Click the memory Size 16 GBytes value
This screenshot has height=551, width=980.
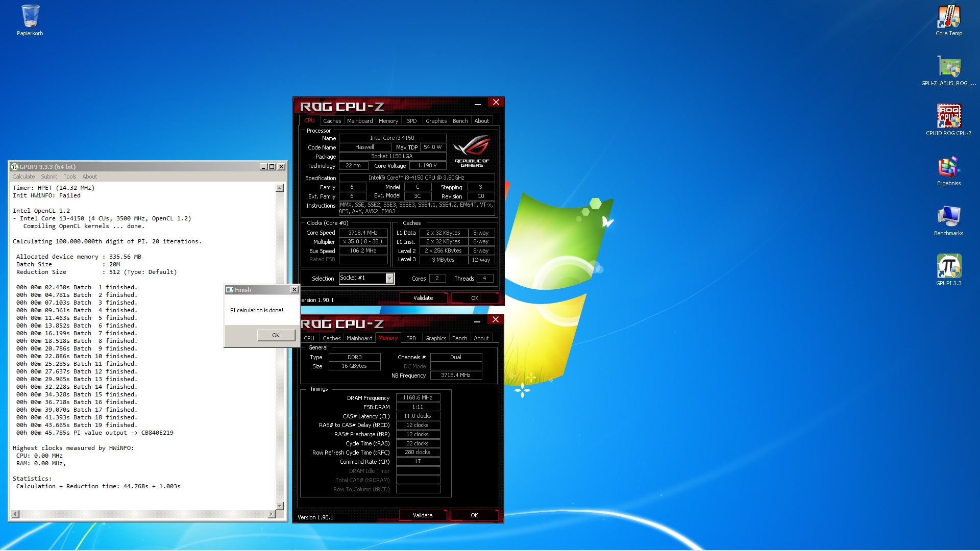[354, 366]
